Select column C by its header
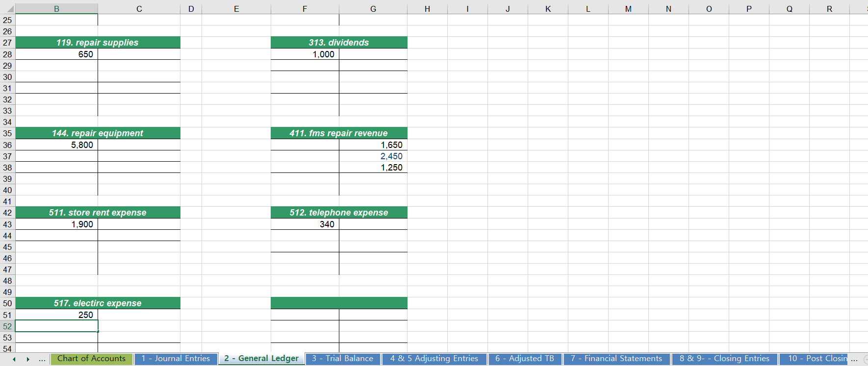This screenshot has width=868, height=366. click(139, 9)
